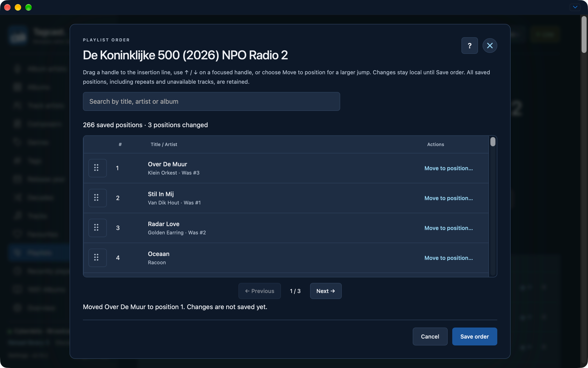Image resolution: width=588 pixels, height=368 pixels.
Task: Save the playlist order
Action: click(474, 336)
